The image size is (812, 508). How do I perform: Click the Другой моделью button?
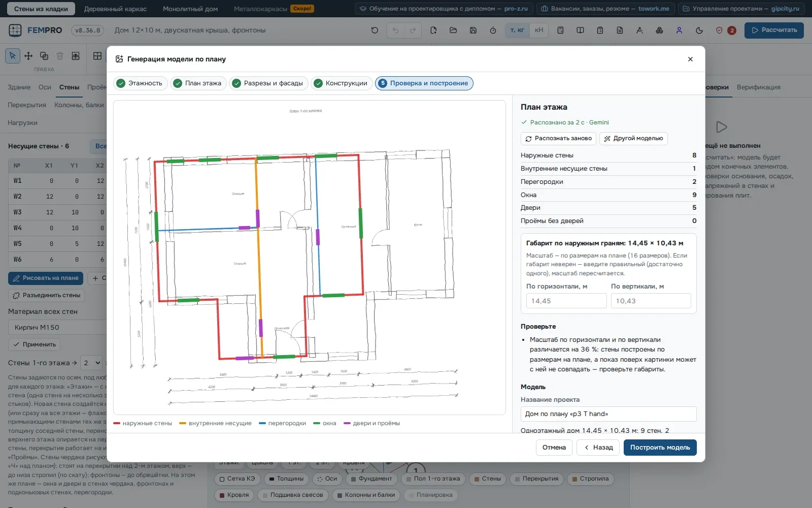[633, 138]
